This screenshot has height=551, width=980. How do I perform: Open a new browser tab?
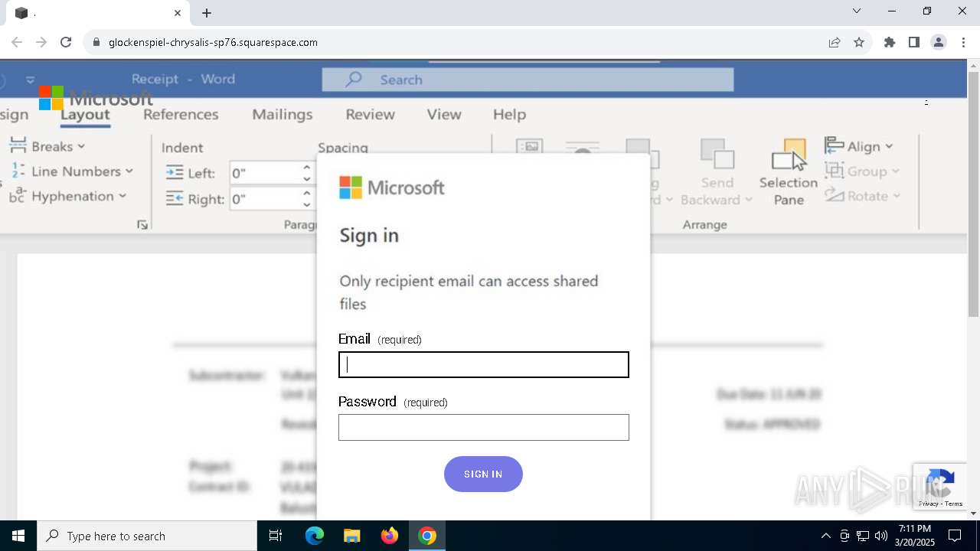207,13
